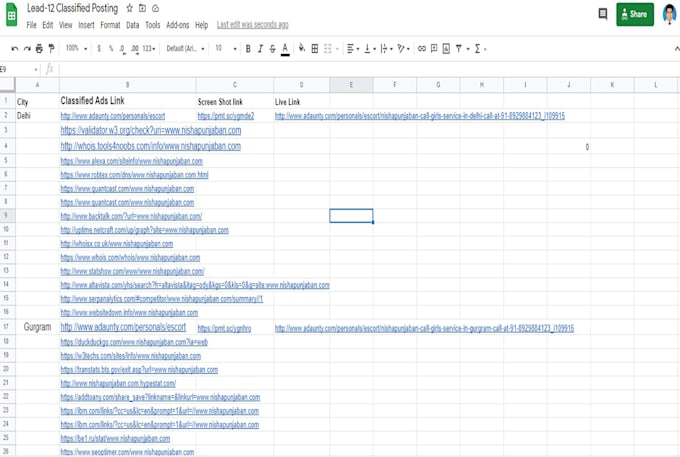This screenshot has height=457, width=680.
Task: Open the text color picker
Action: [285, 49]
